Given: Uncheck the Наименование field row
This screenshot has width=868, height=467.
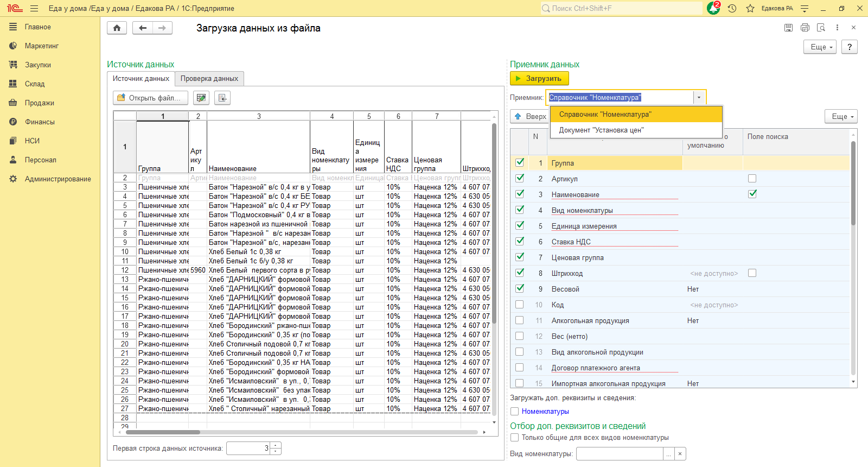Looking at the screenshot, I should point(520,193).
